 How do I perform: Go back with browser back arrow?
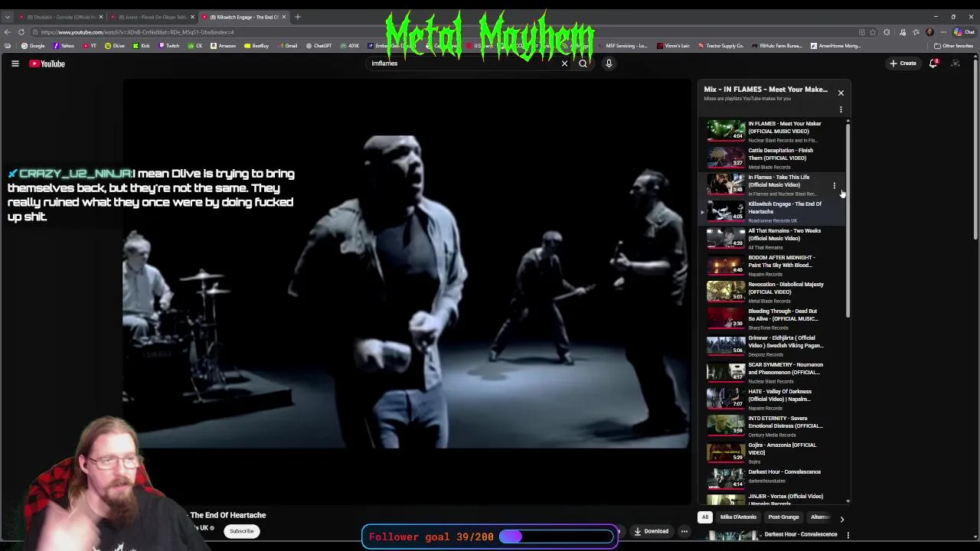click(x=8, y=32)
